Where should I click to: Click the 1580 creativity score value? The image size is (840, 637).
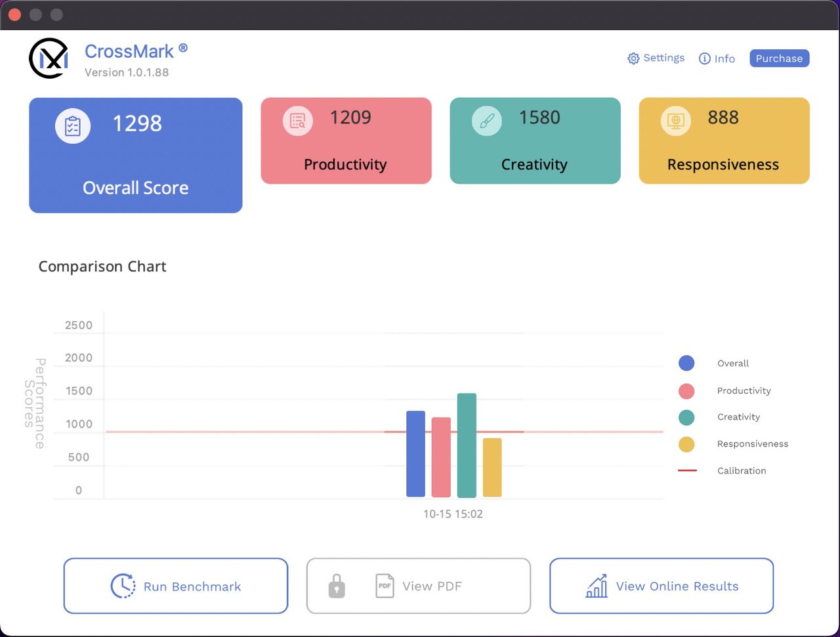click(539, 118)
